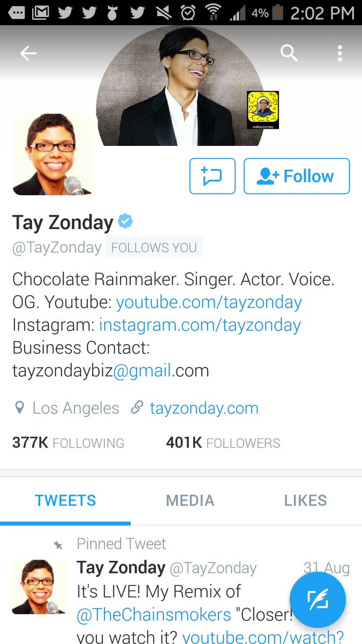This screenshot has height=644, width=362.
Task: Open the three-dot overflow menu
Action: [339, 53]
